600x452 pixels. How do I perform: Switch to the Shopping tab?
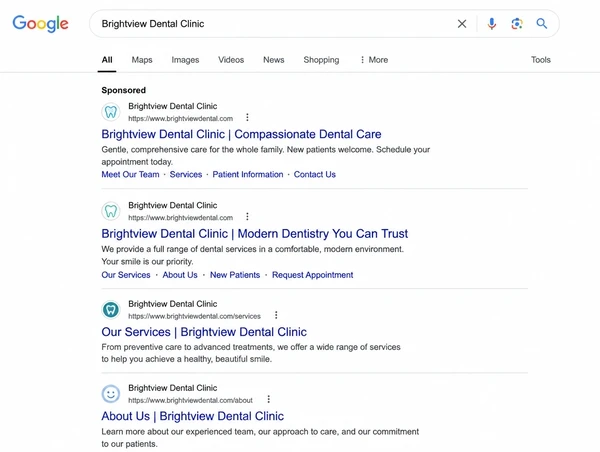(x=321, y=60)
